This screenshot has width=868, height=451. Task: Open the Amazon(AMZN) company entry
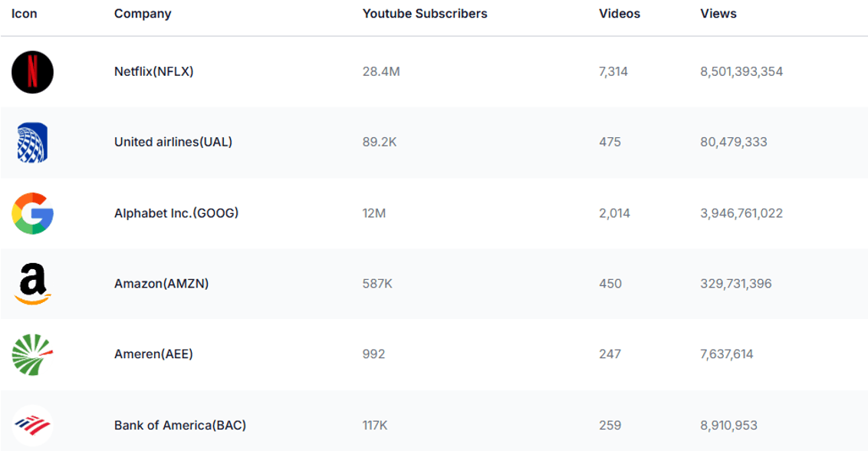tap(162, 284)
